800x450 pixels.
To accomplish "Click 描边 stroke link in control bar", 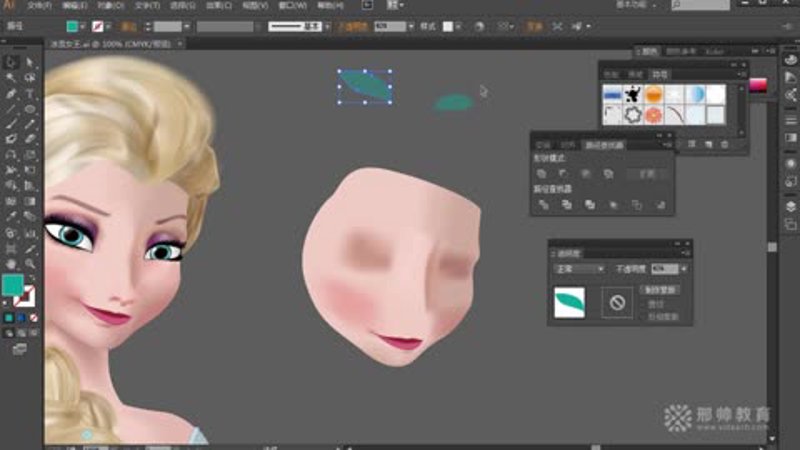I will (x=128, y=27).
